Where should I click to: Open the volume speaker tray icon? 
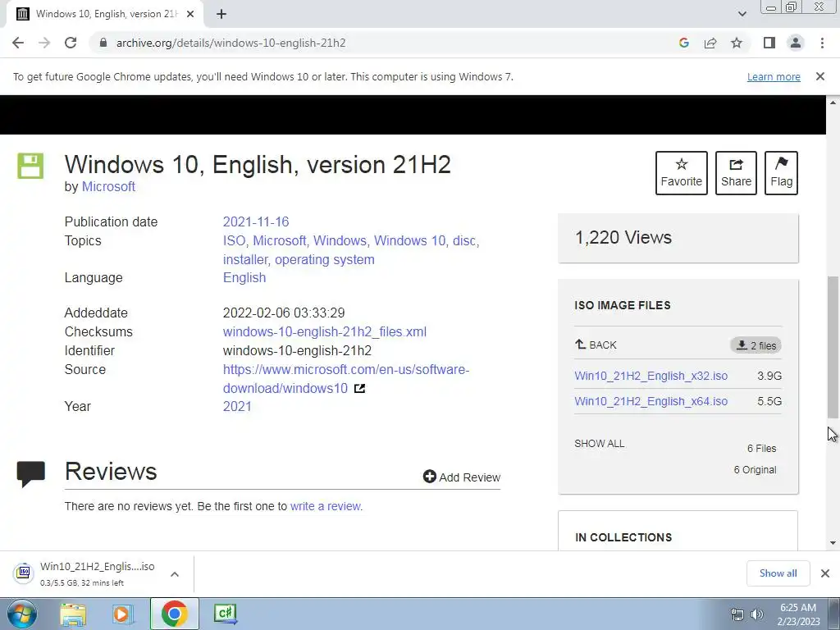point(756,614)
